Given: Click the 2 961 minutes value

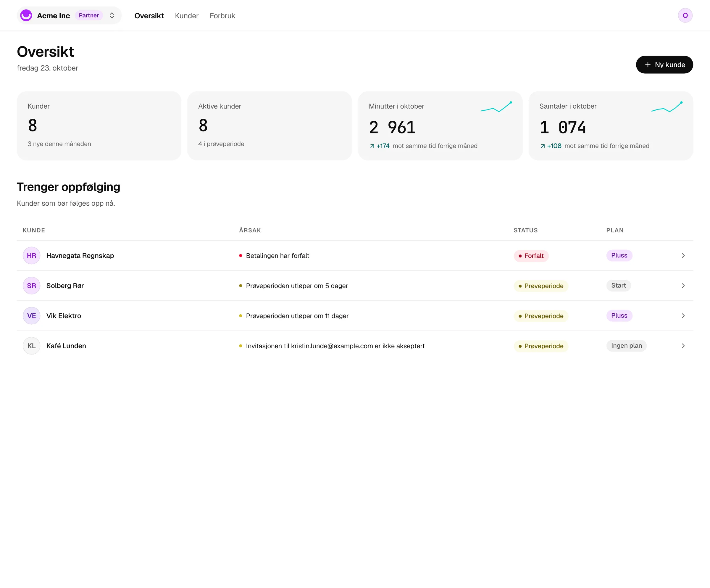Looking at the screenshot, I should 392,128.
